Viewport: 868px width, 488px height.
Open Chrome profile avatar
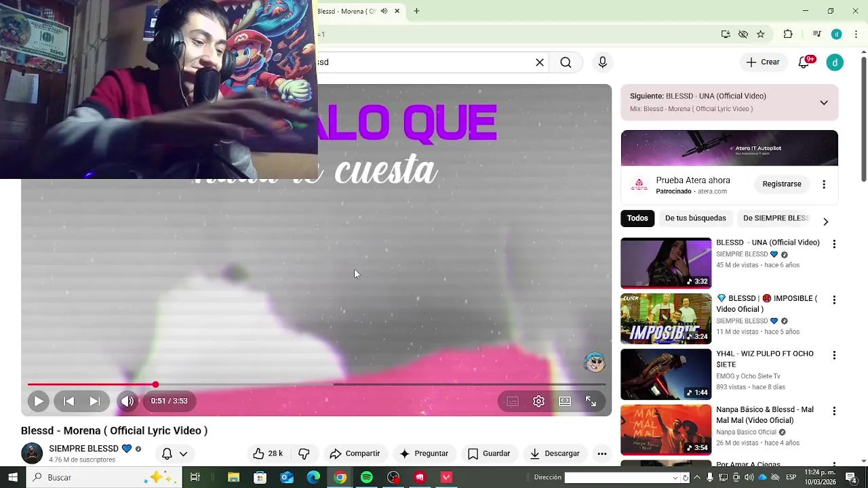(837, 35)
